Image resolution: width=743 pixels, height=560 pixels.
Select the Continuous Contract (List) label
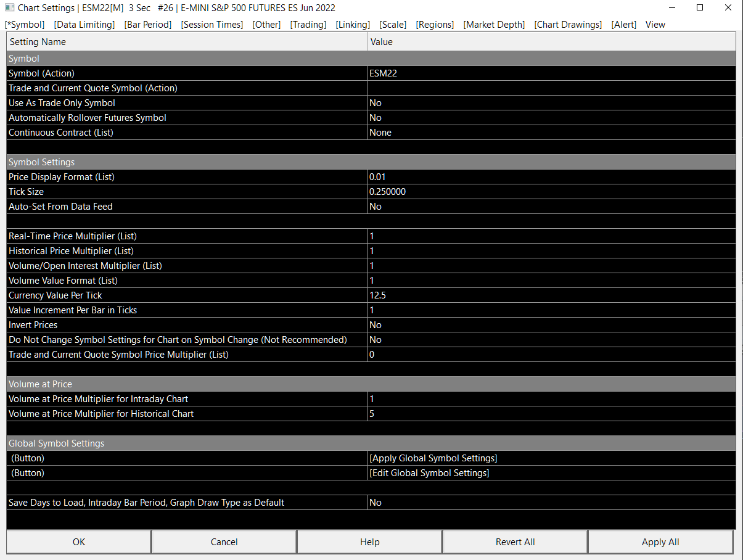pyautogui.click(x=61, y=133)
